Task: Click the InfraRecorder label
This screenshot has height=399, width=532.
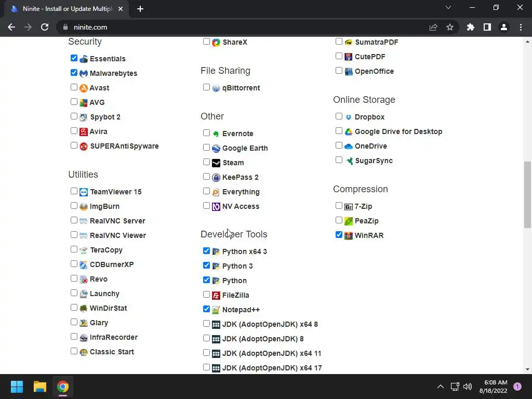Action: 114,337
